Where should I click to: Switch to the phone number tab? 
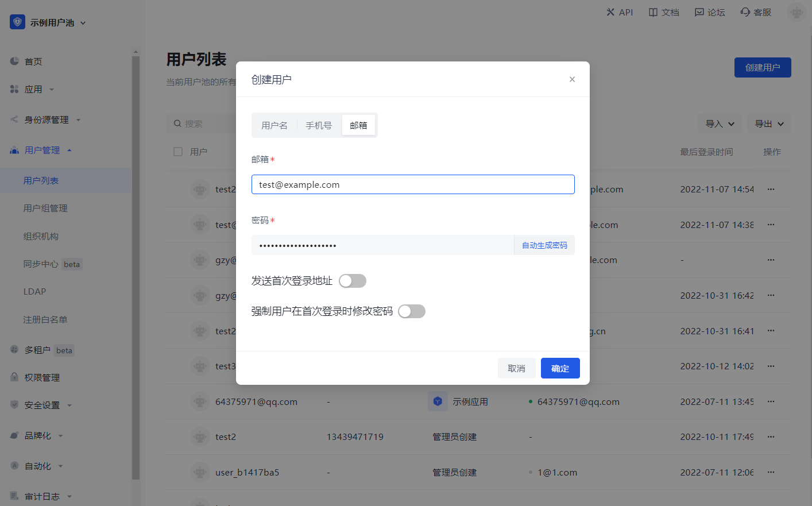tap(319, 125)
